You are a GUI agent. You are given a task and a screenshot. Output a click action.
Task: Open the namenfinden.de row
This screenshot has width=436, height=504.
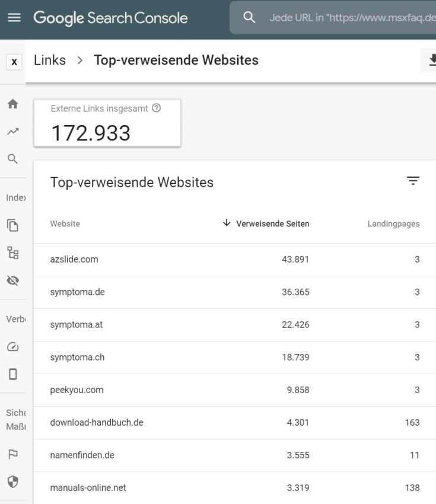(235, 455)
